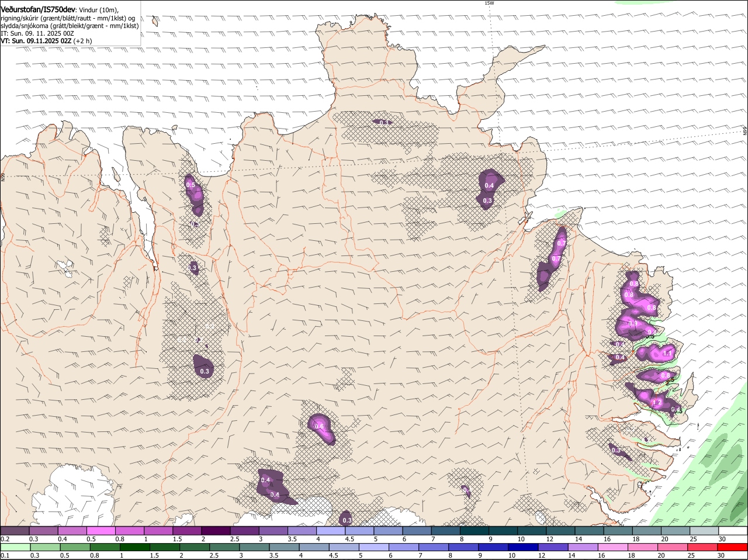Screen dimensions: 748x560
Task: Pick the 7 swatch in upper snow legend
Action: click(x=445, y=531)
